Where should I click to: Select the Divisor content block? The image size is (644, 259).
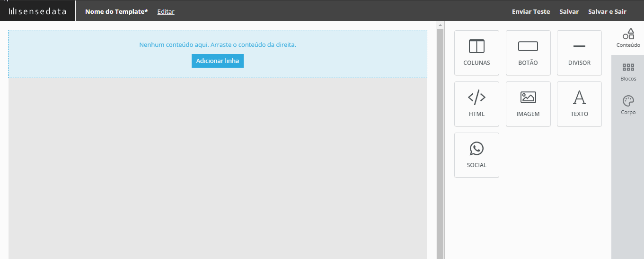coord(579,53)
